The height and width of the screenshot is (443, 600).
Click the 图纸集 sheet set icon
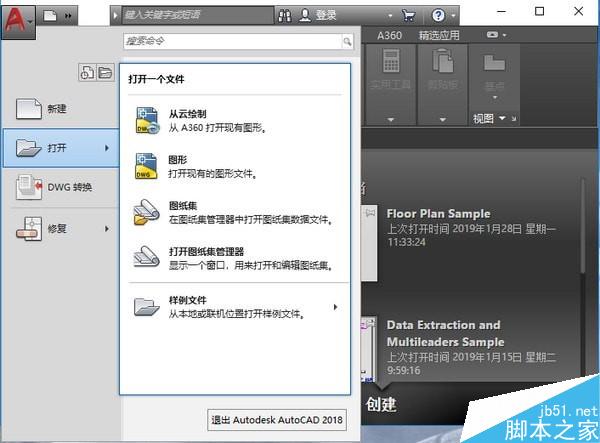[146, 212]
